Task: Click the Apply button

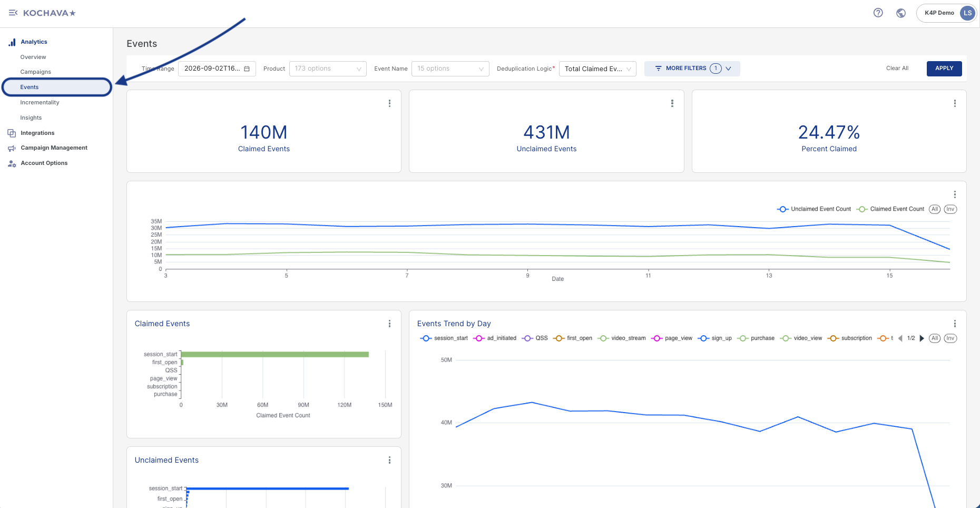Action: 944,69
